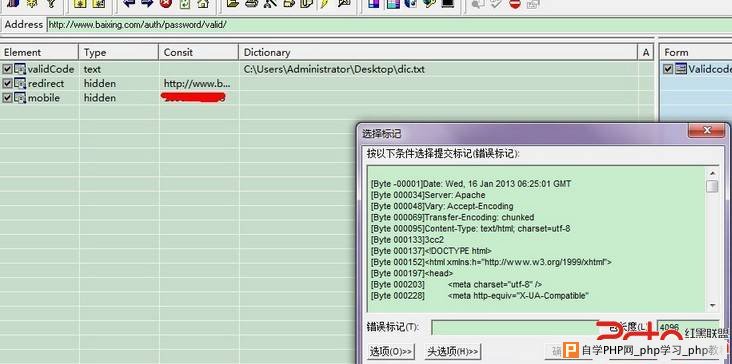Screen dimensions: 732x364
Task: Click the red no-entry toolbar icon
Action: [x=515, y=3]
